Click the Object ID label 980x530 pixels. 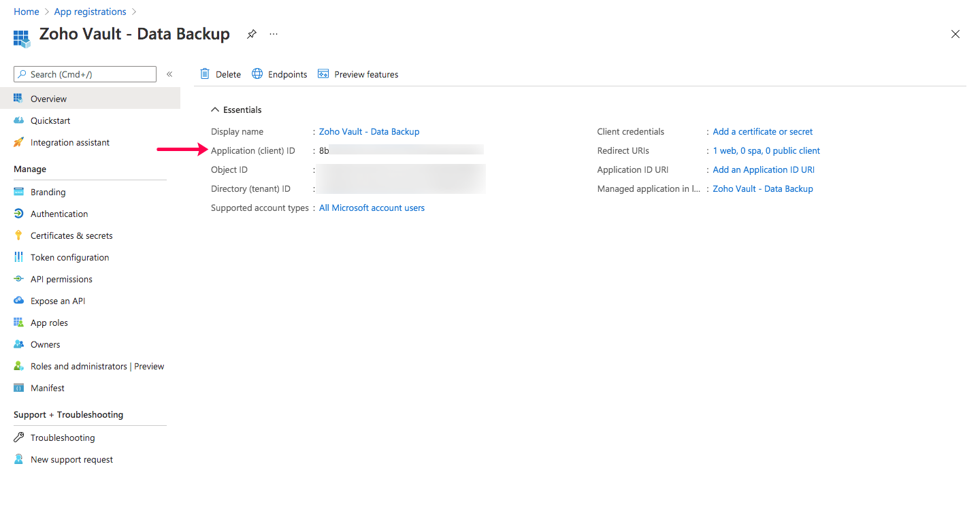pyautogui.click(x=229, y=169)
